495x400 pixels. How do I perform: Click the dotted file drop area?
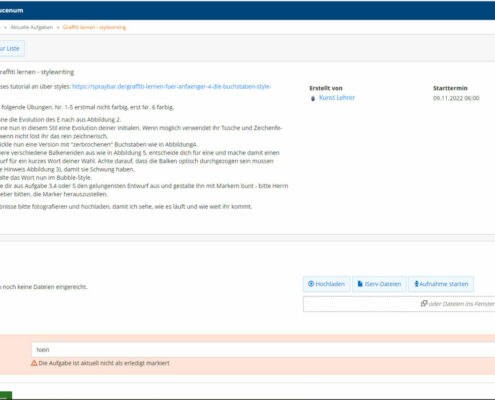click(399, 304)
